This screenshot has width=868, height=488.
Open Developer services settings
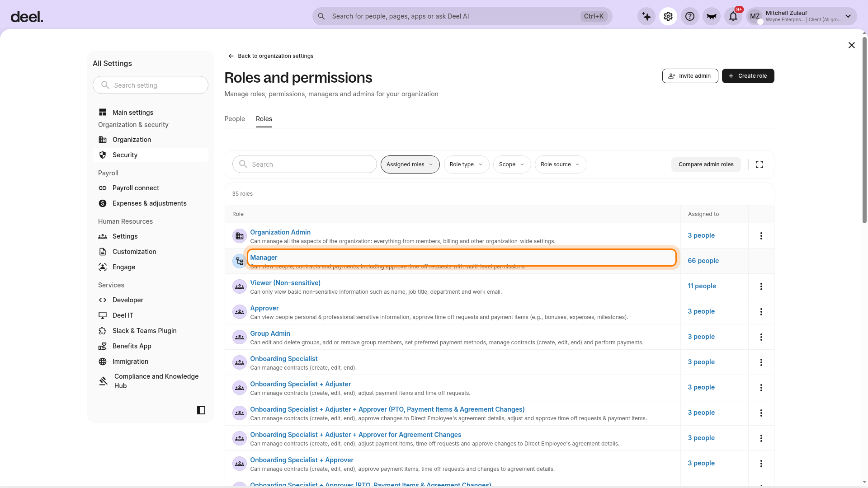tap(151, 300)
